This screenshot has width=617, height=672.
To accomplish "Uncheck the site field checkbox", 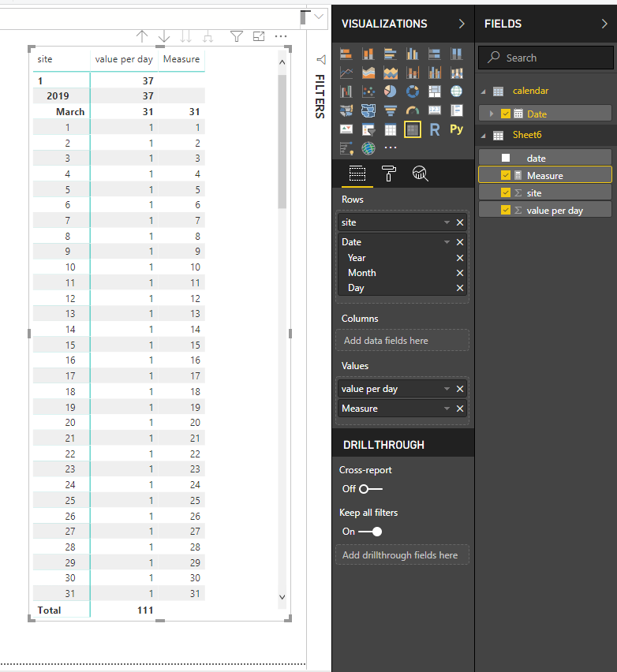I will click(506, 192).
